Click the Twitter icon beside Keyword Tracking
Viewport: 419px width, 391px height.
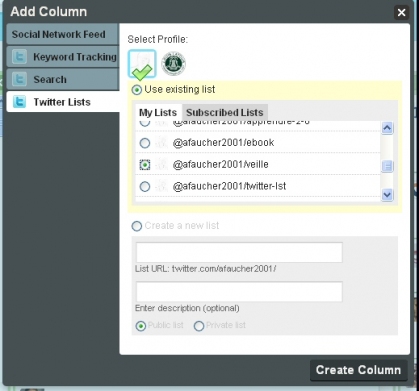point(19,57)
